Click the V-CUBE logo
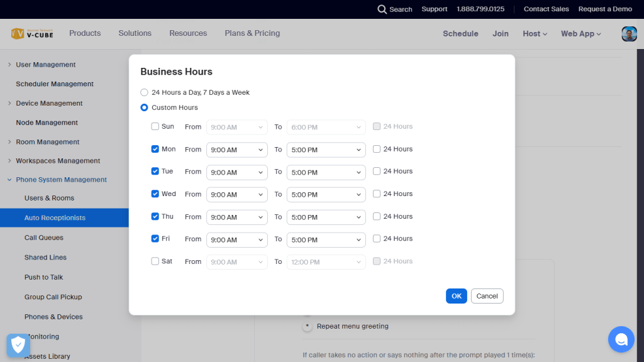The width and height of the screenshot is (644, 362). [32, 34]
